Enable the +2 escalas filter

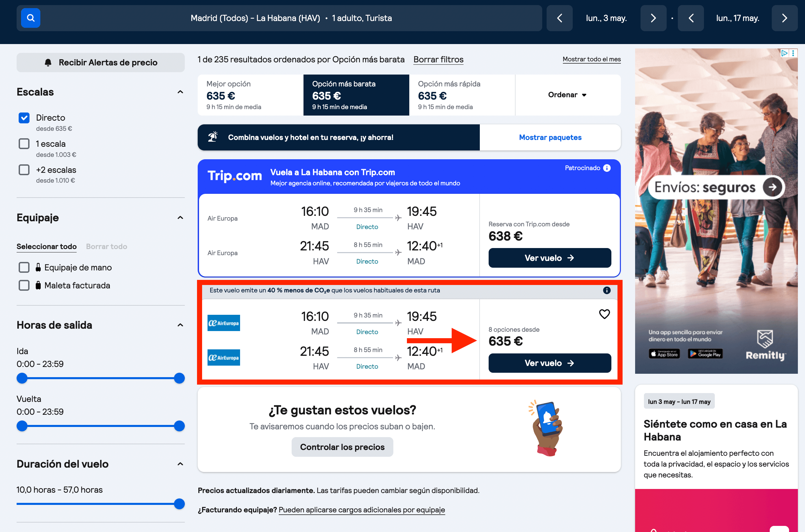click(x=24, y=170)
